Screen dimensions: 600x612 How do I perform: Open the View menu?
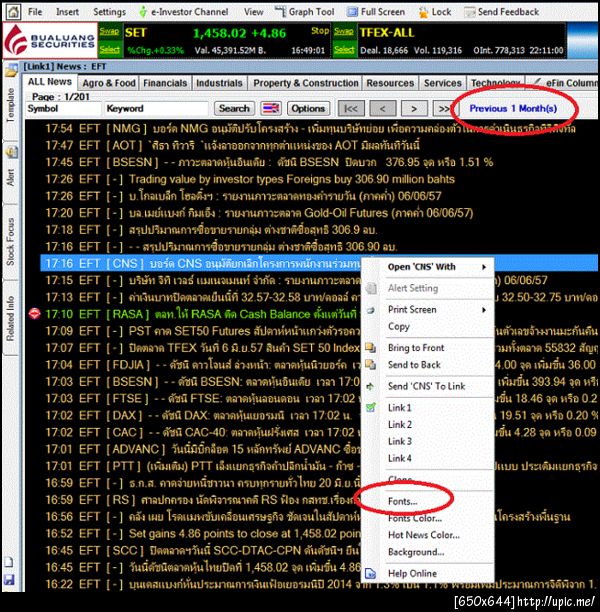[254, 12]
